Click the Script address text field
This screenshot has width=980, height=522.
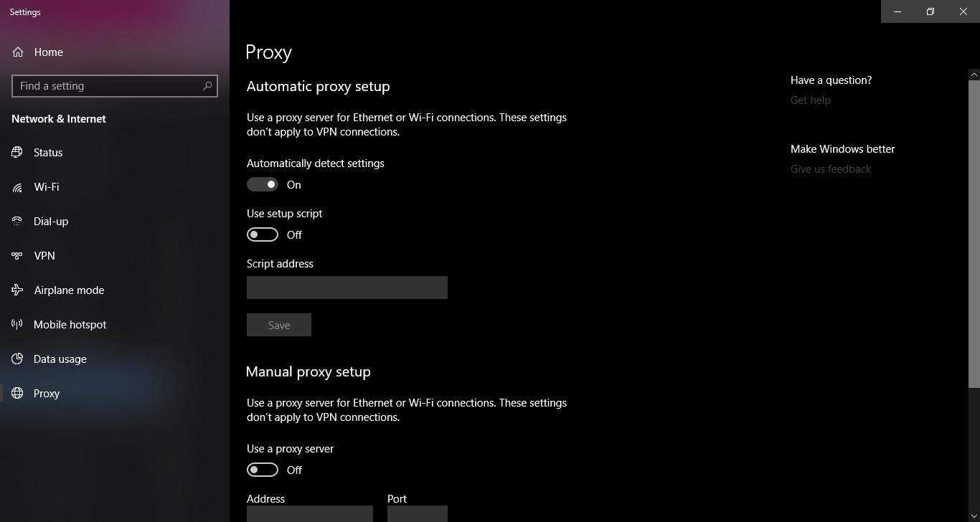[x=347, y=288]
